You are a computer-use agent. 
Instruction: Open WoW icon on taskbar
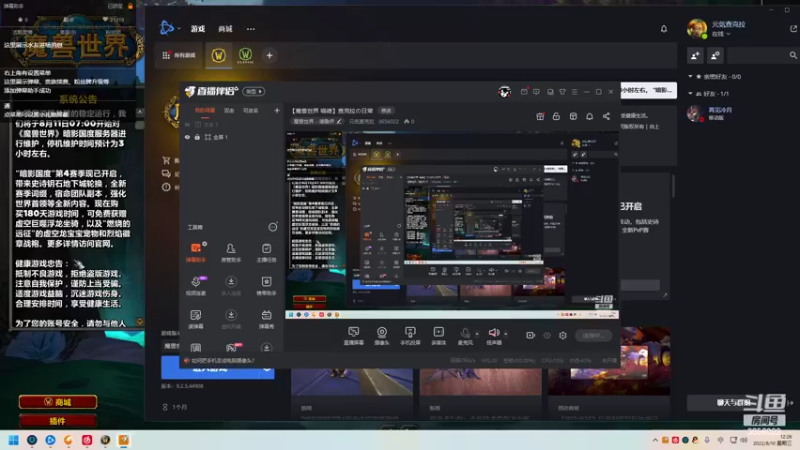coord(105,440)
